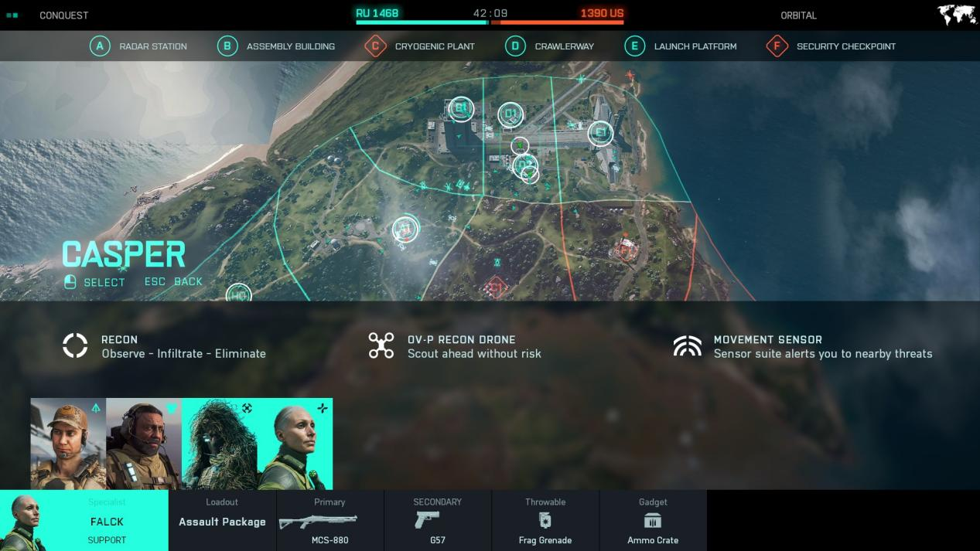Screen dimensions: 980x551
Task: Click the CONQUEST mode label
Action: click(64, 15)
